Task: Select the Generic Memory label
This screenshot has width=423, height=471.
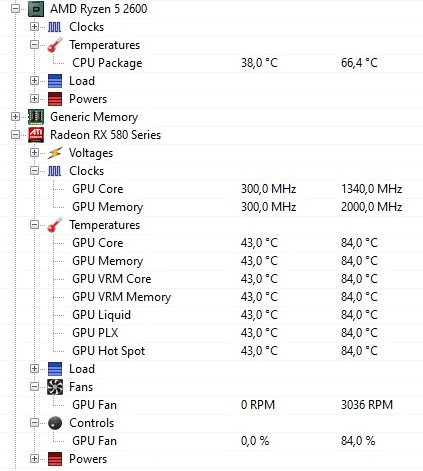Action: [94, 117]
